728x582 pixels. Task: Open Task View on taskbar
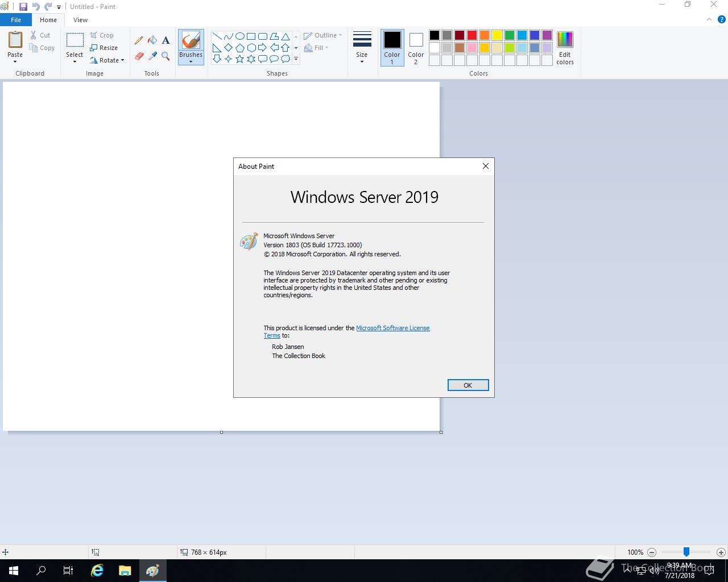coord(68,571)
